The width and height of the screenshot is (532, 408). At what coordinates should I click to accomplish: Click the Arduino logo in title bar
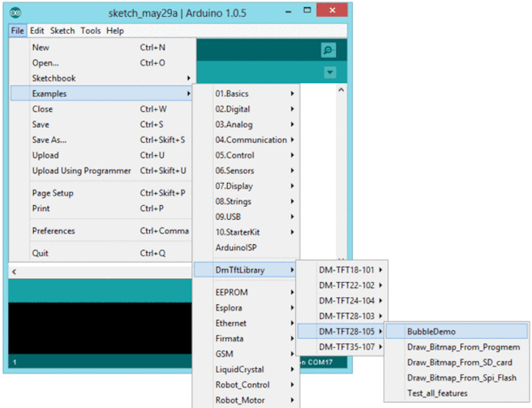pyautogui.click(x=16, y=12)
